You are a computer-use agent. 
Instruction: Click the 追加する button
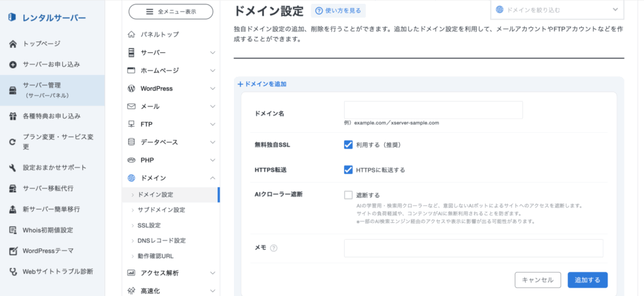[x=587, y=280]
